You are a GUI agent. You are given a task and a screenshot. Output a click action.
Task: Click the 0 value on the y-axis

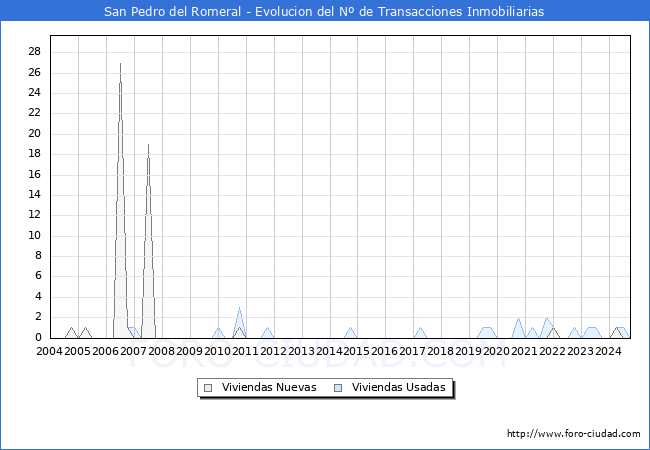[x=38, y=338]
